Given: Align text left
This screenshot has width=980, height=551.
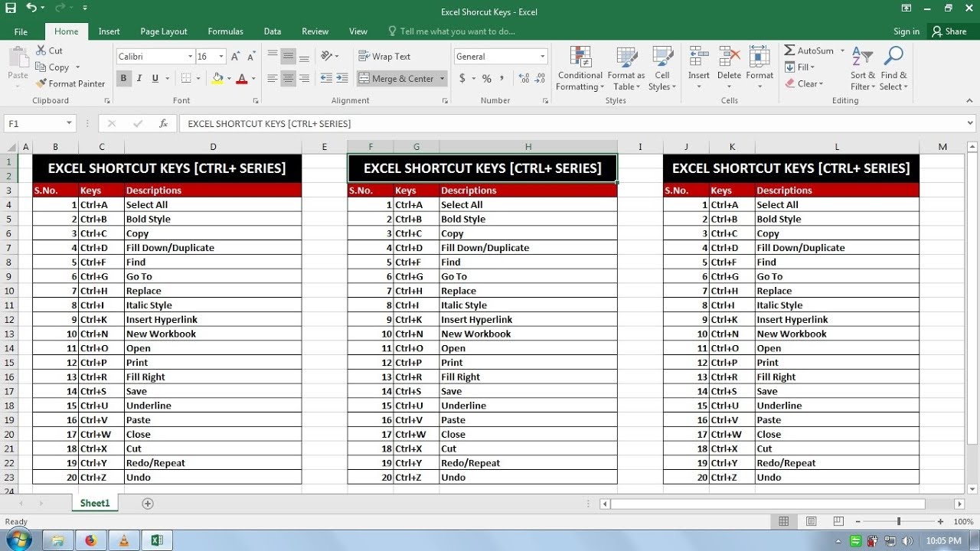Looking at the screenshot, I should [273, 78].
